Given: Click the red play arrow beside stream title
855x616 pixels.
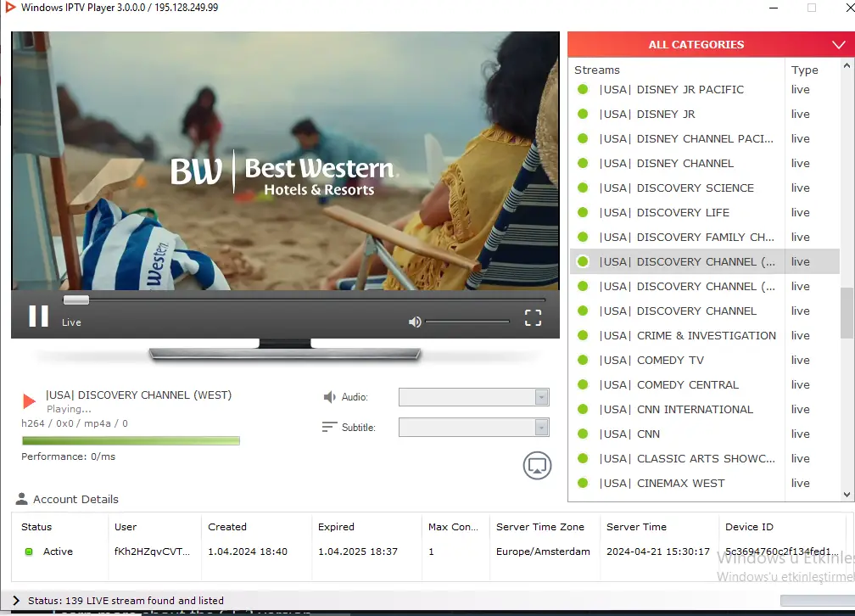Looking at the screenshot, I should click(29, 401).
